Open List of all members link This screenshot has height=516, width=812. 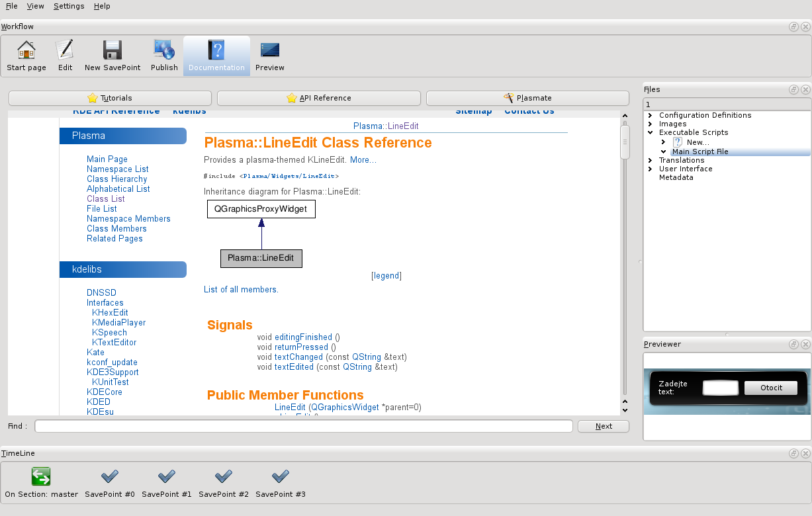(241, 289)
